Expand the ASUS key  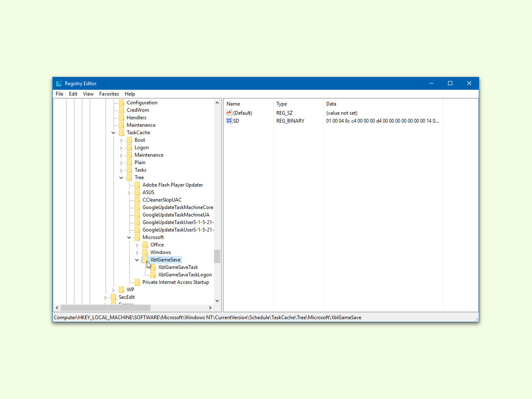(x=129, y=193)
